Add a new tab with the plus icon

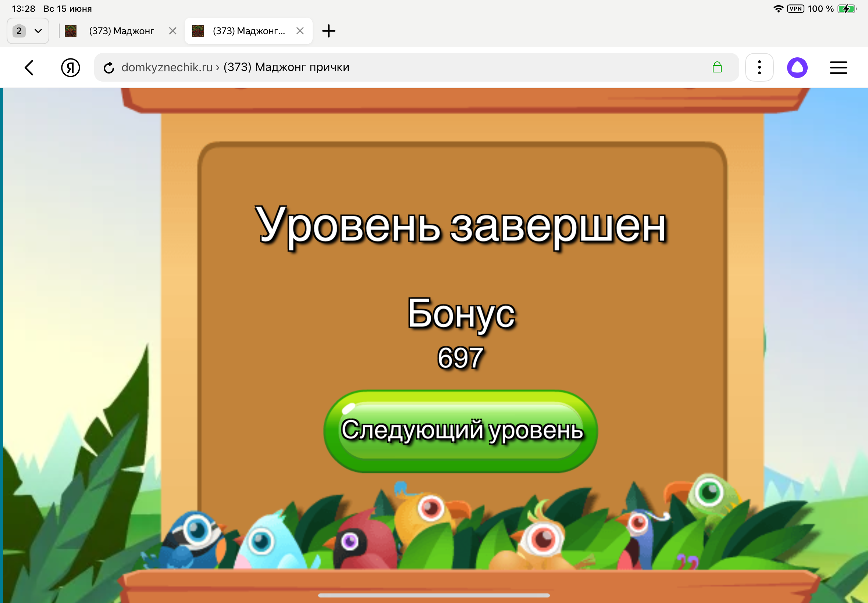click(329, 31)
